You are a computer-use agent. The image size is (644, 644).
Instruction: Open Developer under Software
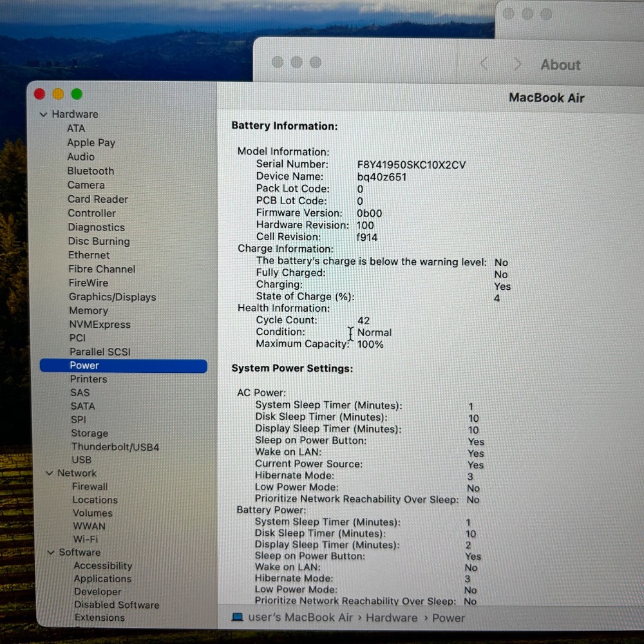tap(98, 592)
